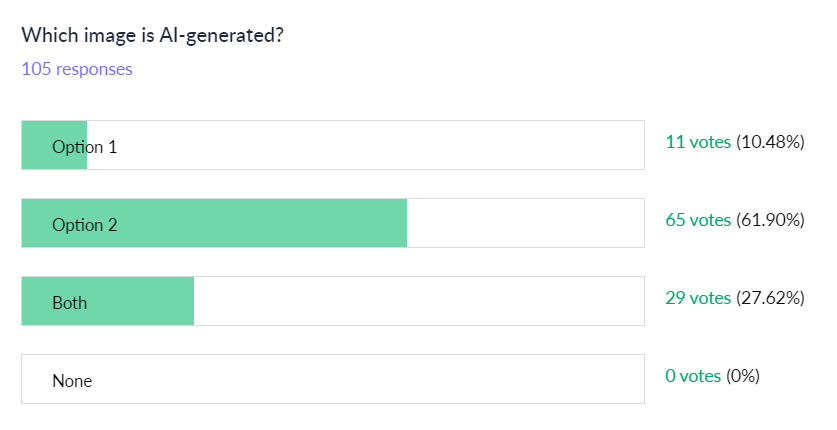Click the unfilled part of Both bar
The image size is (837, 430).
pyautogui.click(x=418, y=302)
